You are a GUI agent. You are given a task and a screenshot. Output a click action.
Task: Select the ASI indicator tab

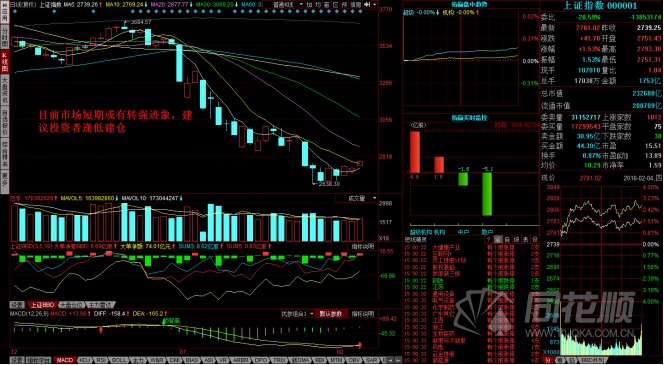click(208, 360)
